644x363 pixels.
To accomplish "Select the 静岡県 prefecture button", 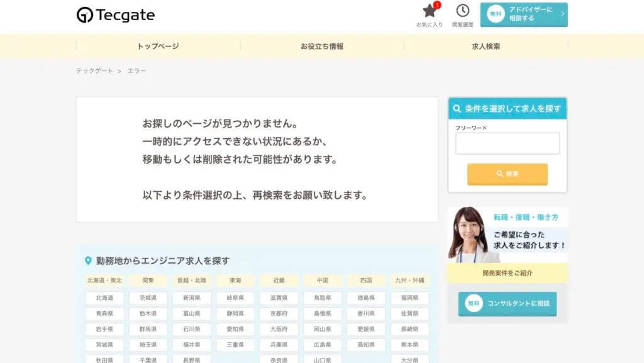I will click(x=235, y=313).
